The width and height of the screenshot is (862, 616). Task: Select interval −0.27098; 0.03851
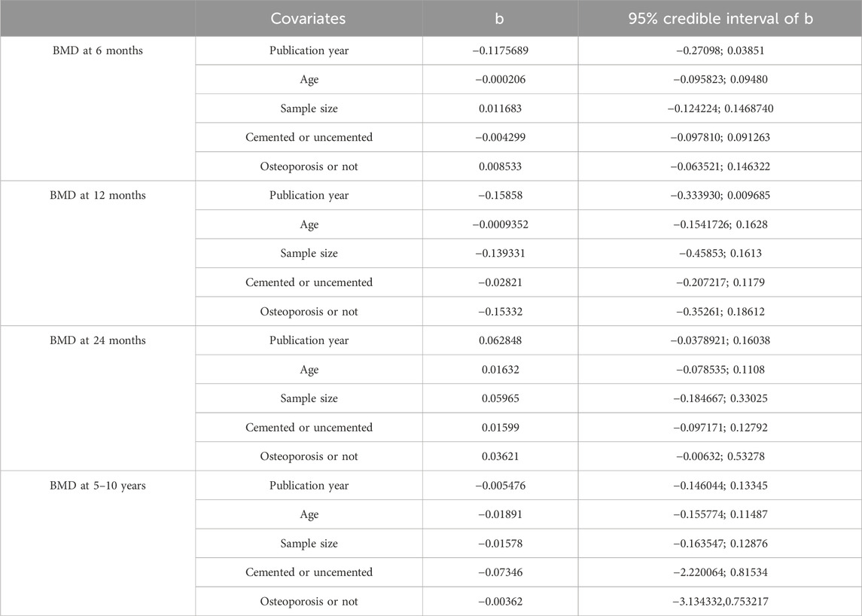[x=720, y=50]
